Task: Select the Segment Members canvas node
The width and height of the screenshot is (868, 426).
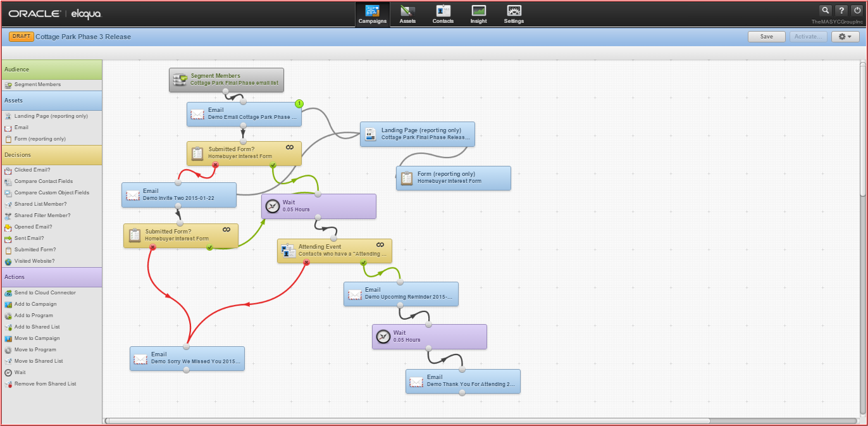Action: 226,79
